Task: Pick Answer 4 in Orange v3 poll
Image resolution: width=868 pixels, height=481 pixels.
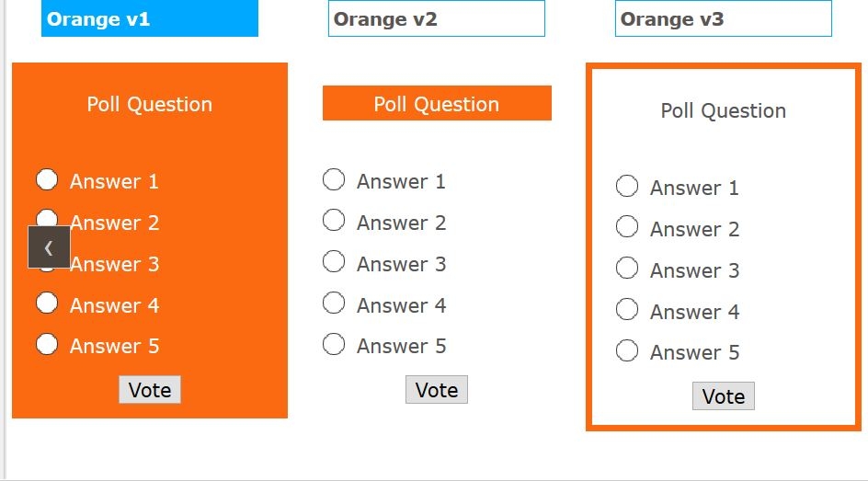Action: (627, 309)
